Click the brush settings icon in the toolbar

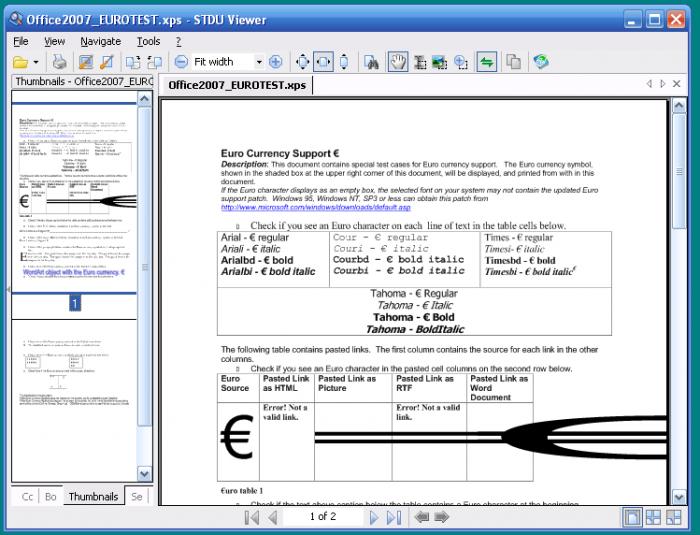(x=106, y=62)
